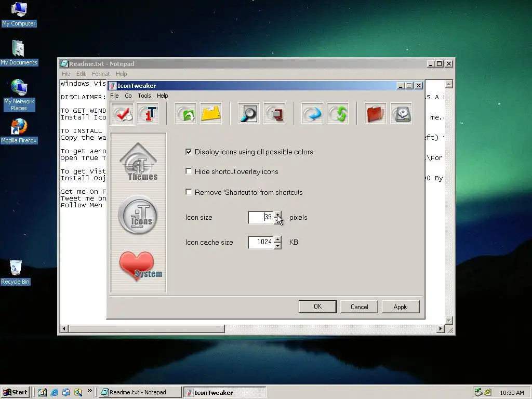Screen dimensions: 532x399
Task: Uncheck Display icons using all possible colors
Action: 189,152
